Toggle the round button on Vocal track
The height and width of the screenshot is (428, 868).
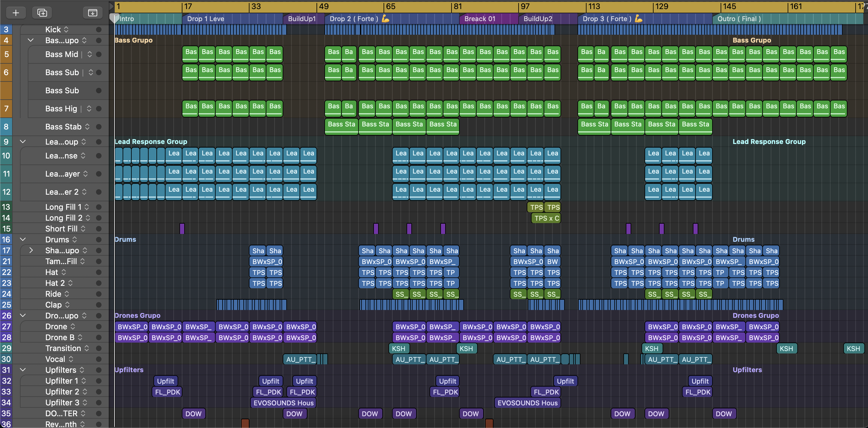tap(99, 359)
